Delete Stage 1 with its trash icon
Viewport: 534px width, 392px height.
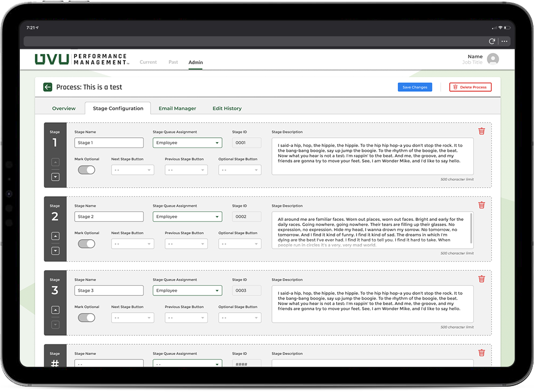pyautogui.click(x=481, y=131)
